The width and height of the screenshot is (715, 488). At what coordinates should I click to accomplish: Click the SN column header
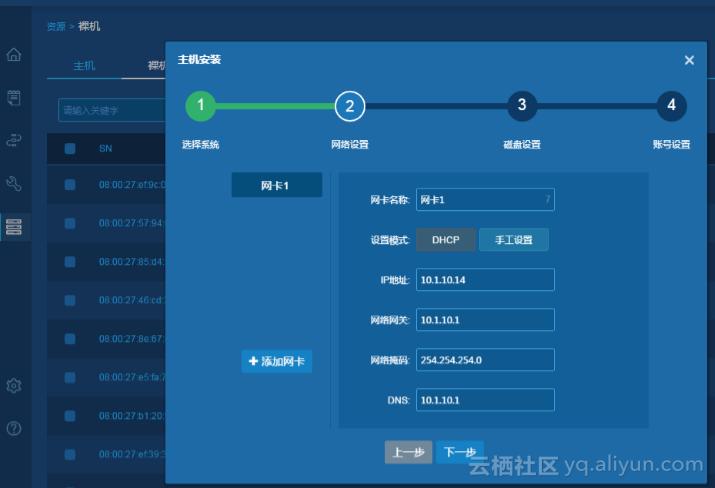coord(105,149)
